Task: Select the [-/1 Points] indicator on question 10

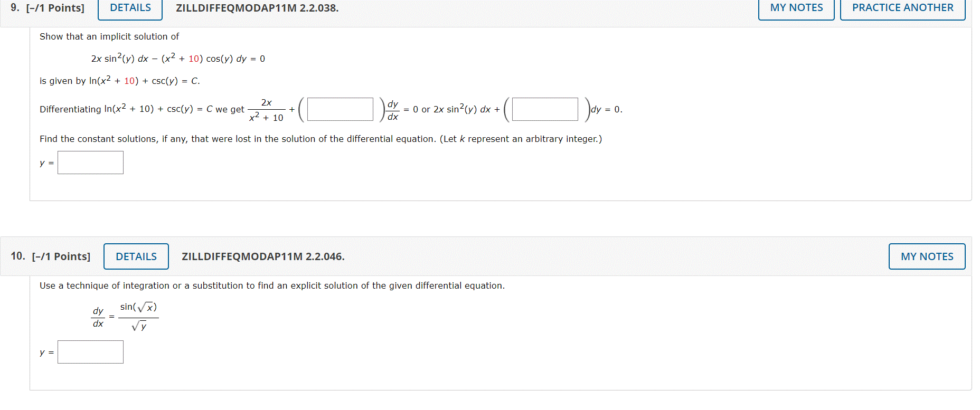Action: click(61, 256)
